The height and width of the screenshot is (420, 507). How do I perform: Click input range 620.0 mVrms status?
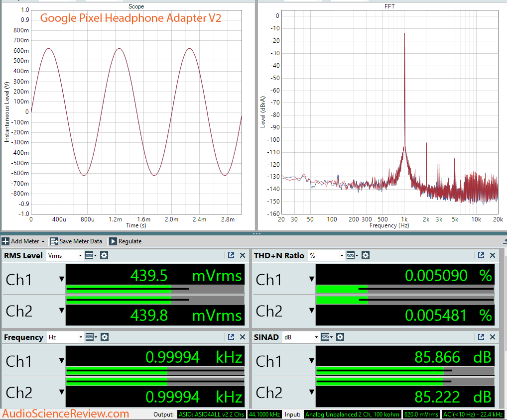point(421,415)
